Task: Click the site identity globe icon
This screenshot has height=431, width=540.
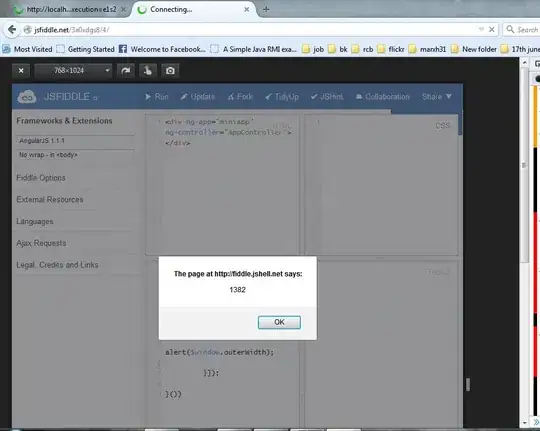Action: [x=28, y=30]
